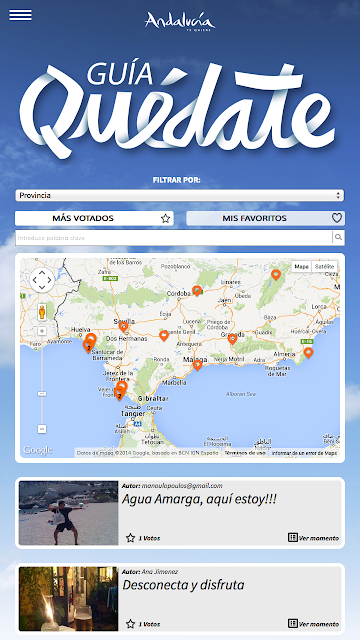Click the search magnifier icon
Screen dimensions: 360x640
(x=338, y=237)
